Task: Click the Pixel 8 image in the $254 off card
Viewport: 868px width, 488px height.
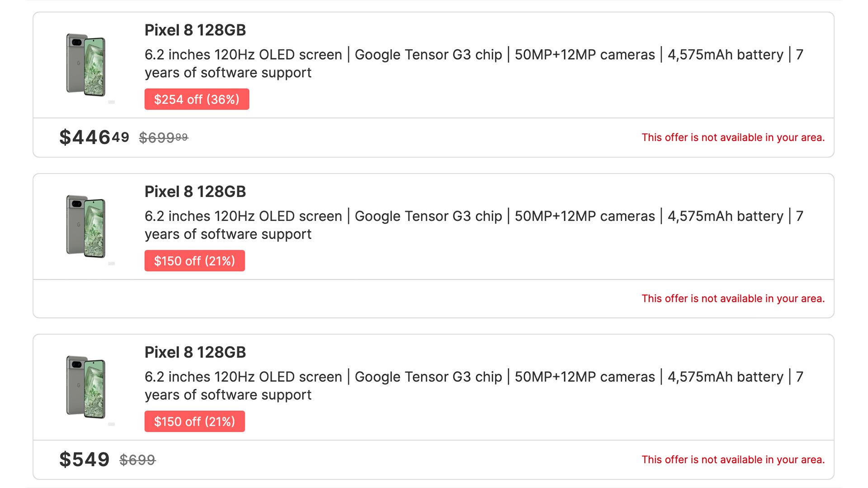Action: tap(86, 65)
